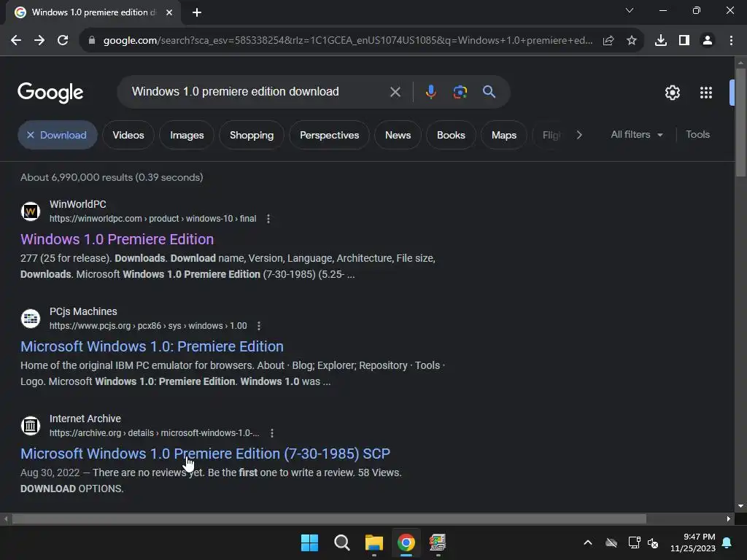
Task: Start voice search with microphone
Action: tap(430, 92)
